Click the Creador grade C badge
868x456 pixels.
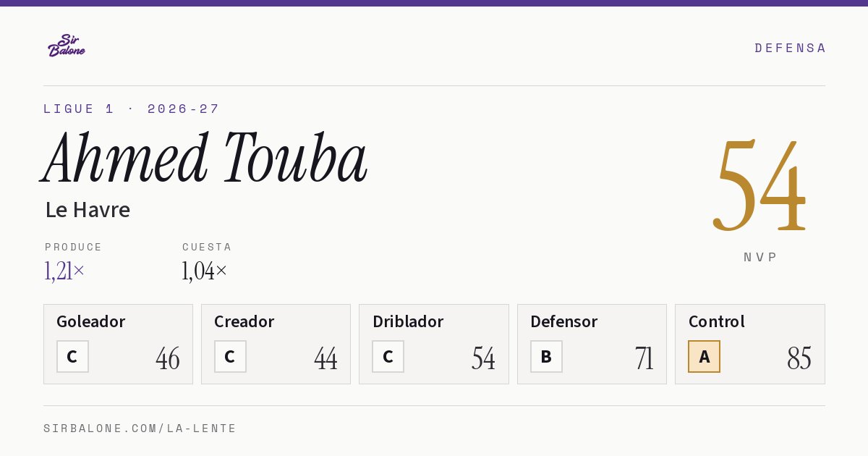[x=230, y=357]
